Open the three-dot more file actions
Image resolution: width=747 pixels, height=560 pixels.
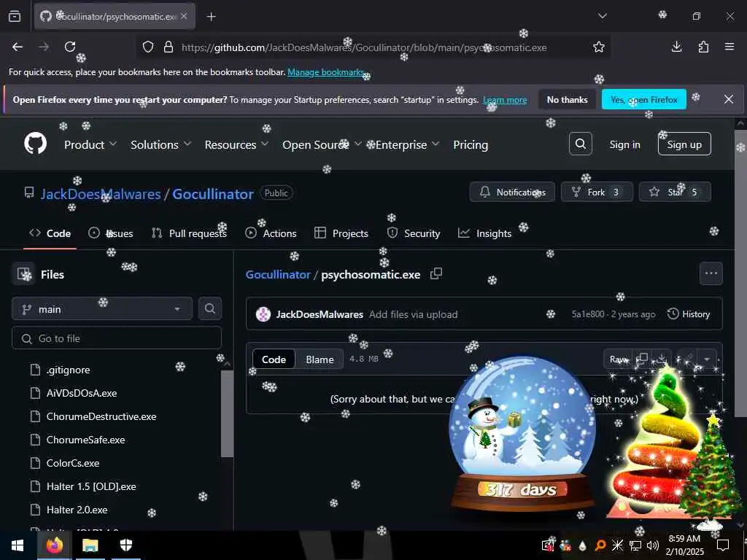pos(711,273)
